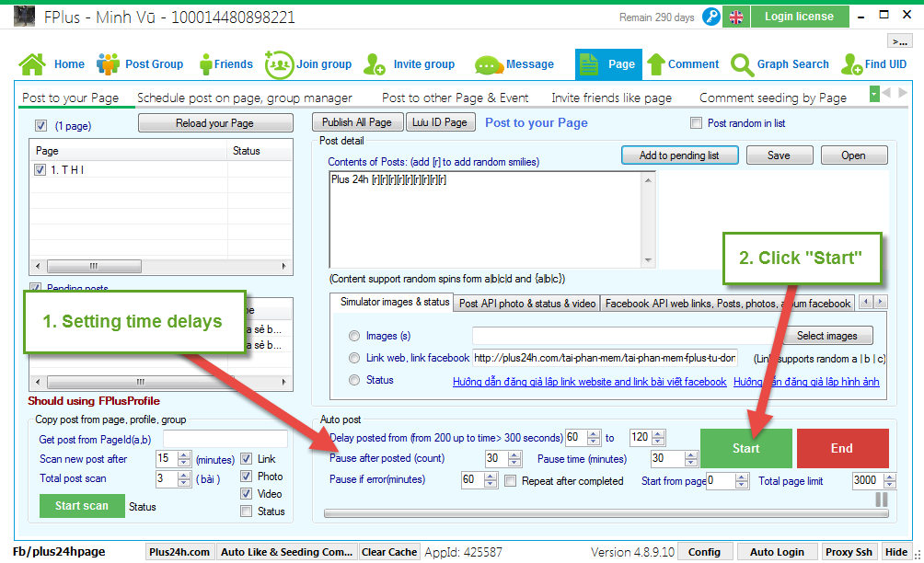Image resolution: width=924 pixels, height=563 pixels.
Task: Toggle the '(1 page)' select-all checkbox
Action: (40, 125)
